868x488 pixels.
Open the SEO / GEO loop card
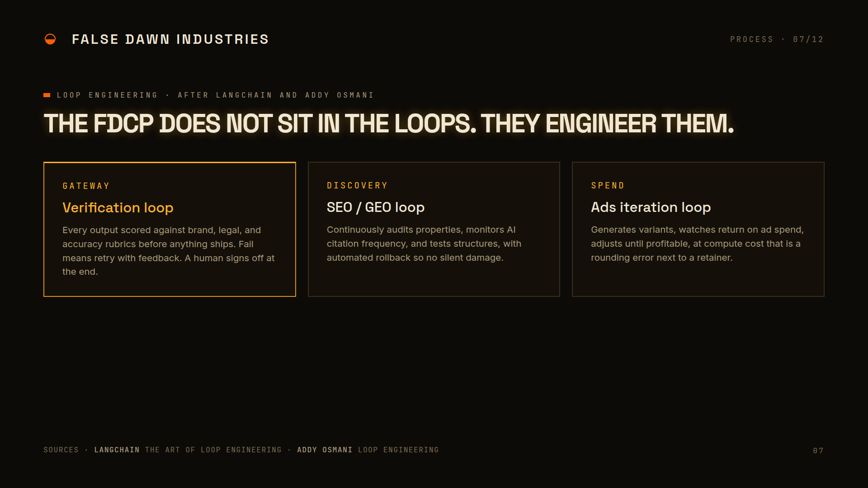(434, 229)
